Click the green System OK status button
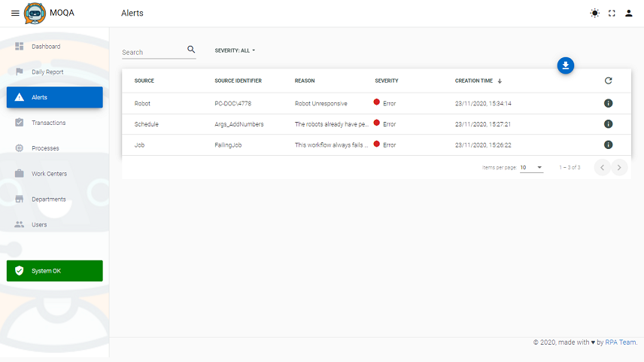Viewport: 644px width, 362px height. (x=55, y=271)
